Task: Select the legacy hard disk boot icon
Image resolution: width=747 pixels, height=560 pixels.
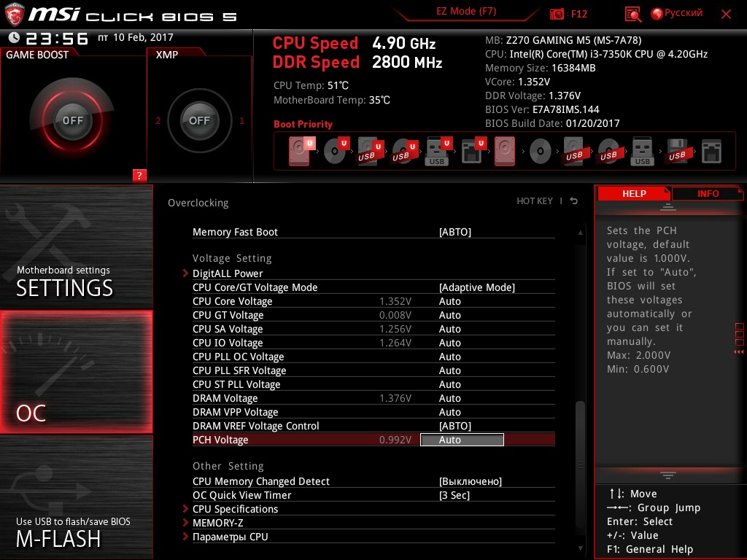Action: [x=505, y=151]
